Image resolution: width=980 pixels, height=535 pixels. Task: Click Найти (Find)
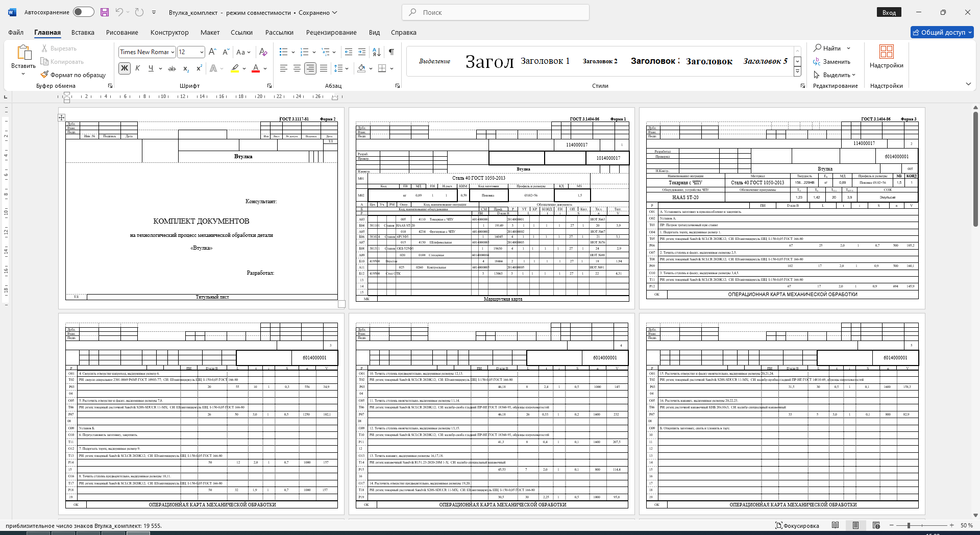click(x=827, y=48)
